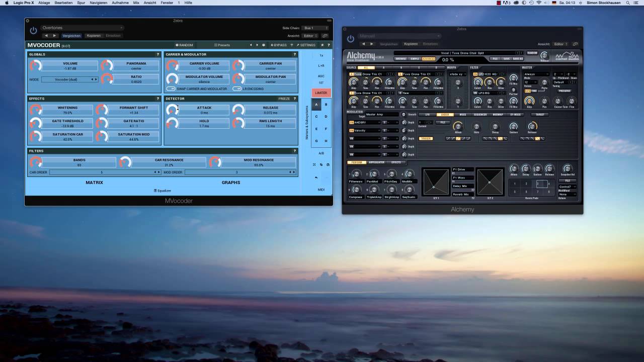Click the Alchemy master Volume knob
The height and width of the screenshot is (362, 644).
coord(543,56)
